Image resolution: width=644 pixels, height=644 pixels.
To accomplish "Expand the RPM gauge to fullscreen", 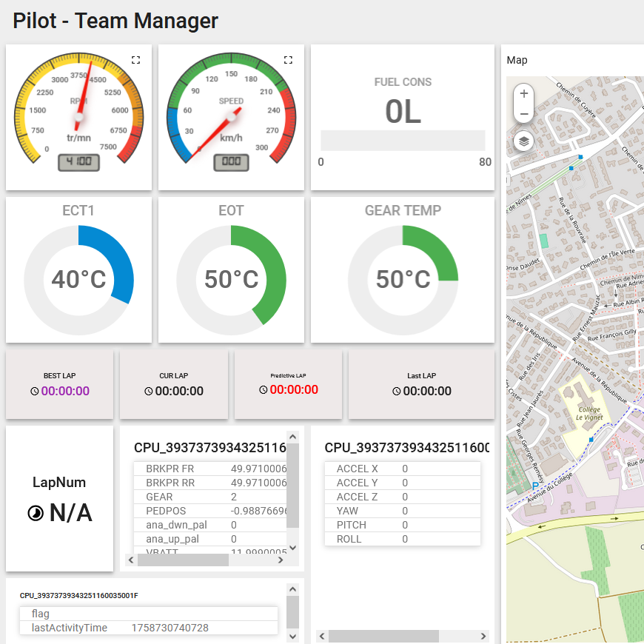I will (x=136, y=60).
